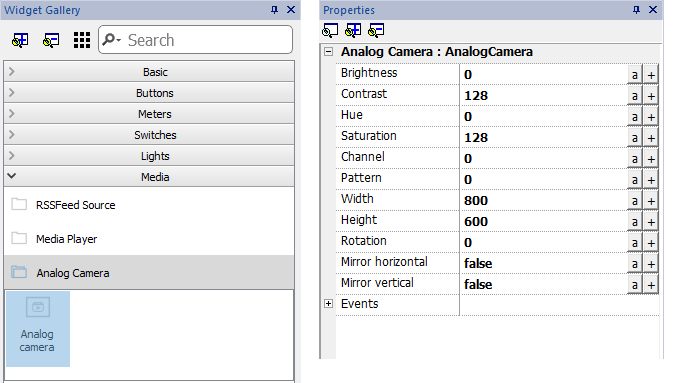
Task: Collapse the Media category
Action: tap(149, 177)
